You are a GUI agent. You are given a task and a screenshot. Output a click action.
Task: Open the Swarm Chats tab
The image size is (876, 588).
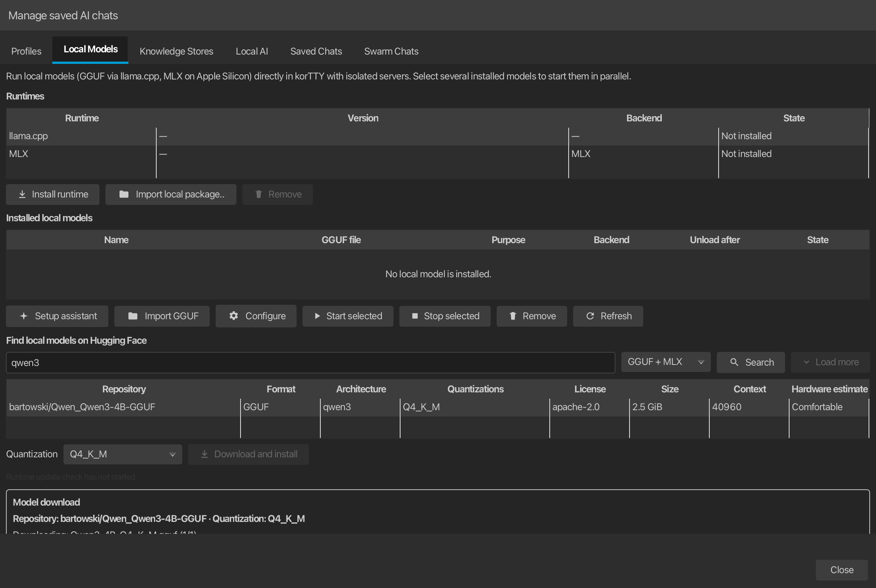point(391,51)
